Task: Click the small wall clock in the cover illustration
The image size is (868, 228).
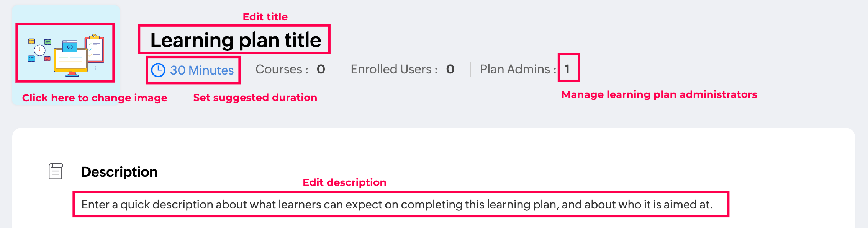Action: click(x=39, y=50)
